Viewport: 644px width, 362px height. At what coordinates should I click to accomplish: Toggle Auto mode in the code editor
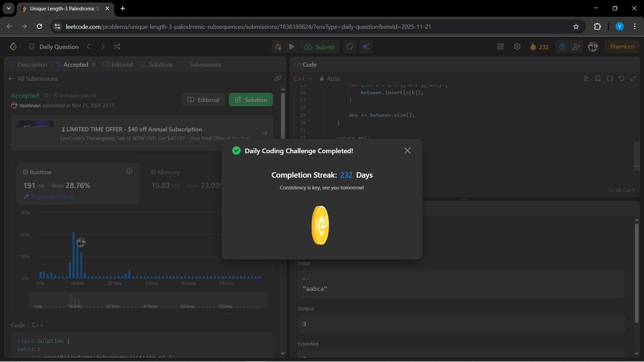pos(330,78)
